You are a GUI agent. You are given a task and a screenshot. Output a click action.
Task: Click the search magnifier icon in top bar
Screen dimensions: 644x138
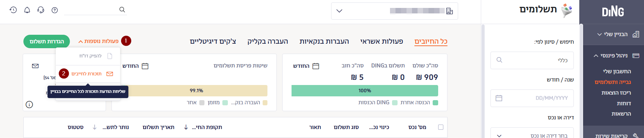point(122,10)
